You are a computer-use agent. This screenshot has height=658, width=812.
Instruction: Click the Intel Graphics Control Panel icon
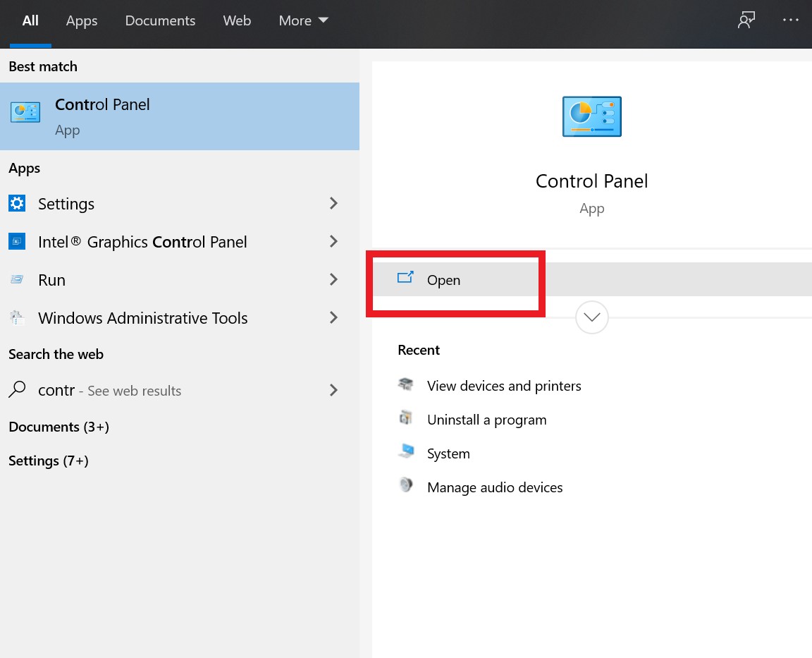(x=17, y=241)
